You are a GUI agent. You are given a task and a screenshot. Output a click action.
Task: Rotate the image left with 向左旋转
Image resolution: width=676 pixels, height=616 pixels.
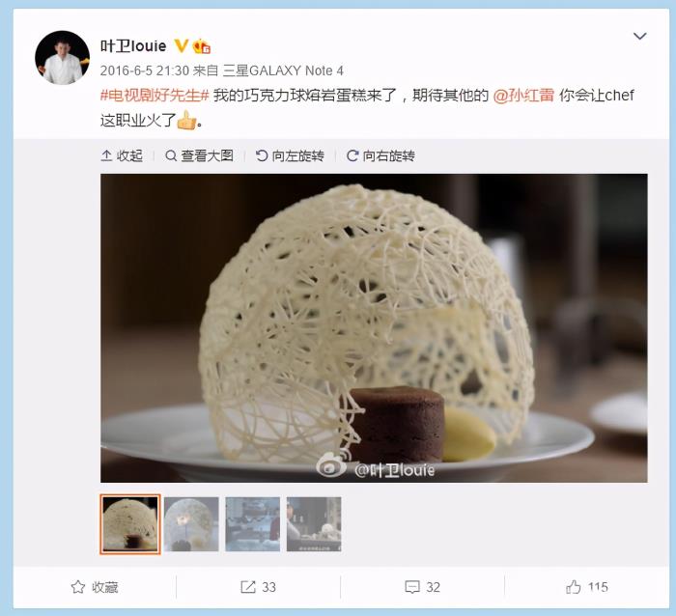pos(290,155)
